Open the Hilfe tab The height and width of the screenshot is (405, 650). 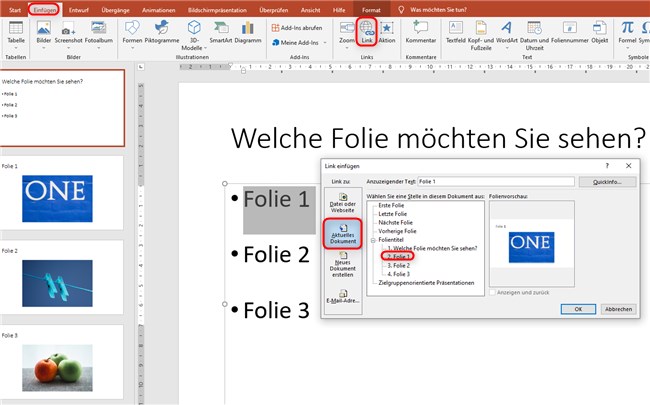339,10
